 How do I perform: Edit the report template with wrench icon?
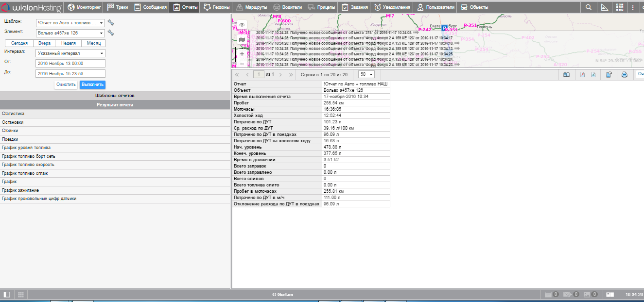[111, 23]
